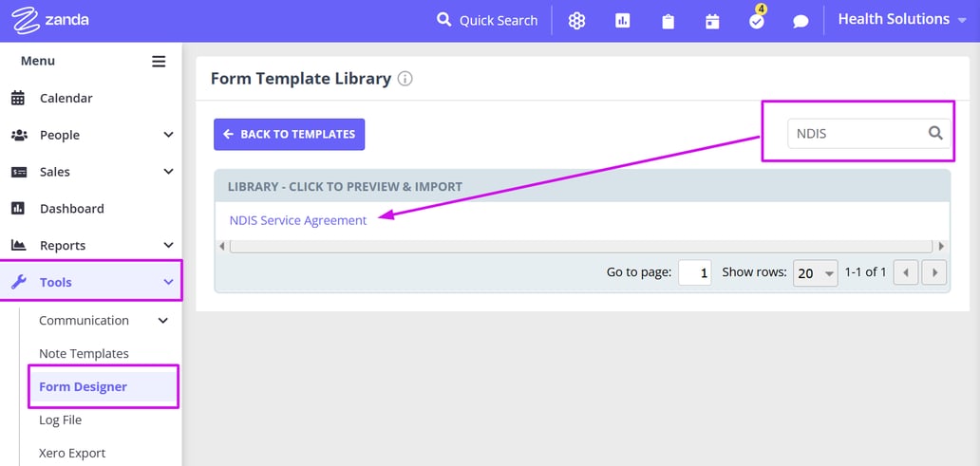Click the horizontal scrollbar in library list
This screenshot has width=980, height=466.
pyautogui.click(x=581, y=246)
